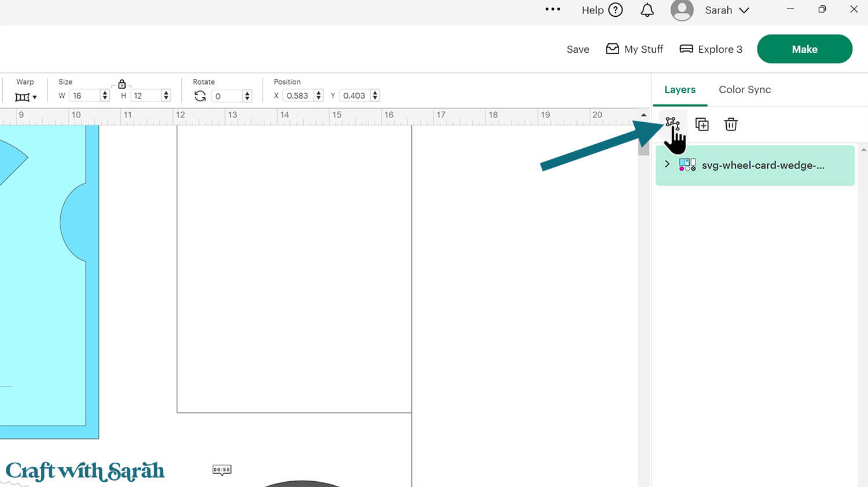Viewport: 868px width, 487px height.
Task: Click the three-dots more options icon
Action: (x=553, y=9)
